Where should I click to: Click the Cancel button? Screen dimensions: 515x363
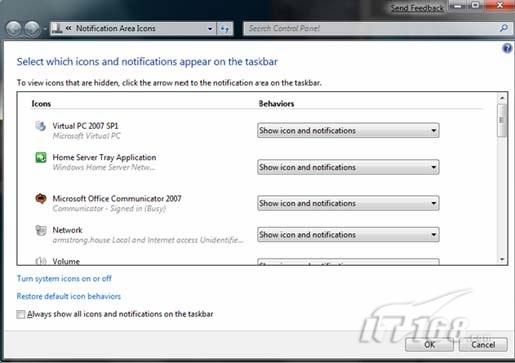[483, 344]
